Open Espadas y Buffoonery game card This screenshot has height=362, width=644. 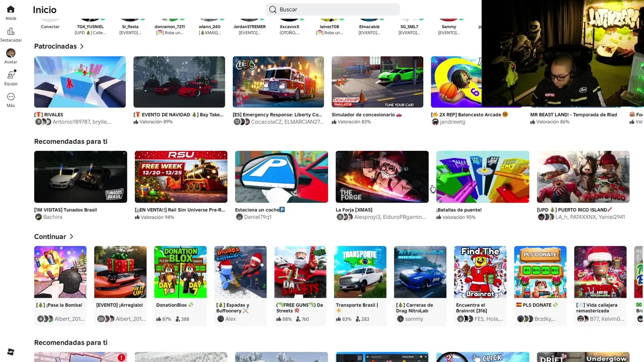240,285
